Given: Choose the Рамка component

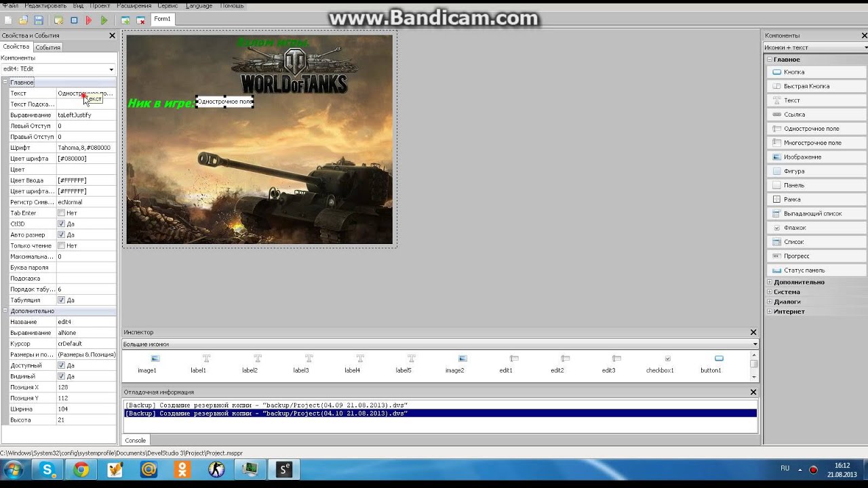Looking at the screenshot, I should click(817, 199).
